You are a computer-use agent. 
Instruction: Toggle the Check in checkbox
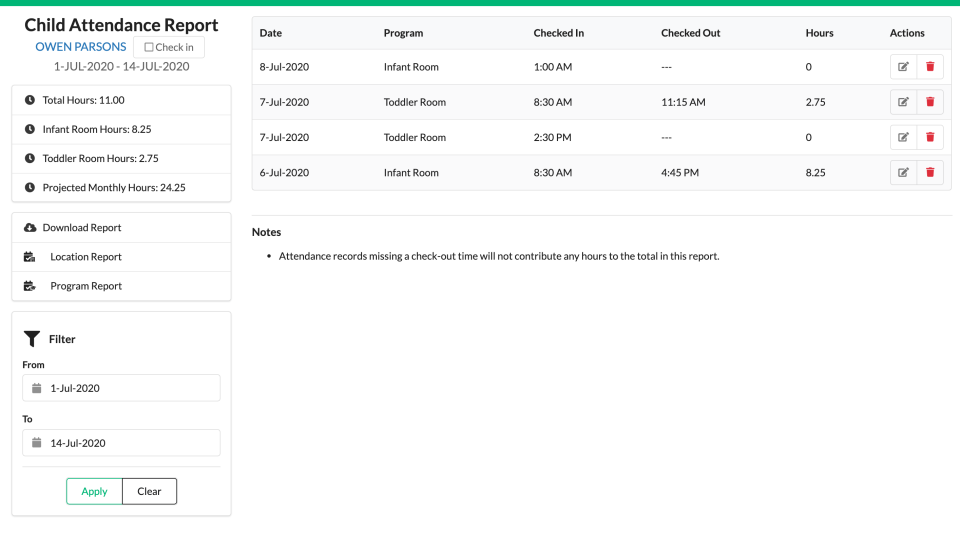click(150, 47)
